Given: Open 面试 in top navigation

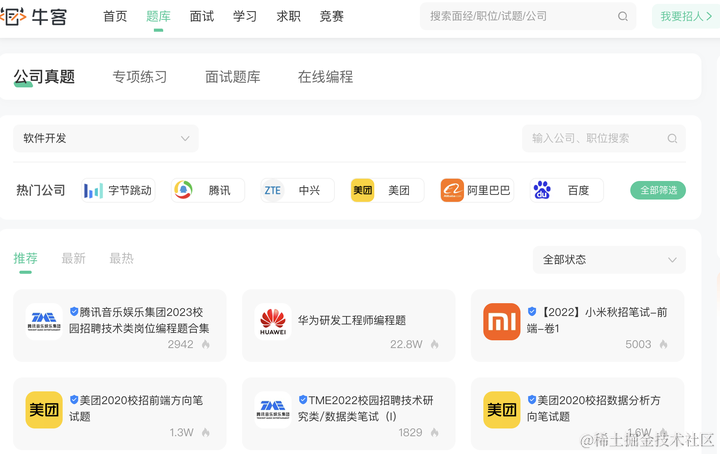Looking at the screenshot, I should [x=202, y=17].
